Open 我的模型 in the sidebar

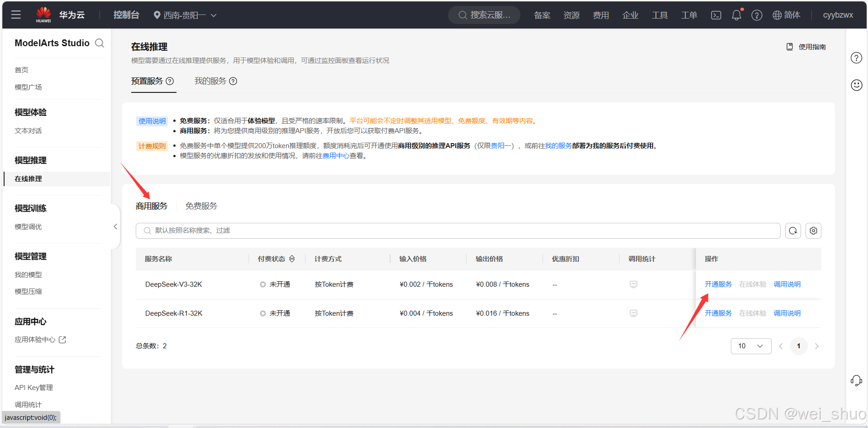28,275
